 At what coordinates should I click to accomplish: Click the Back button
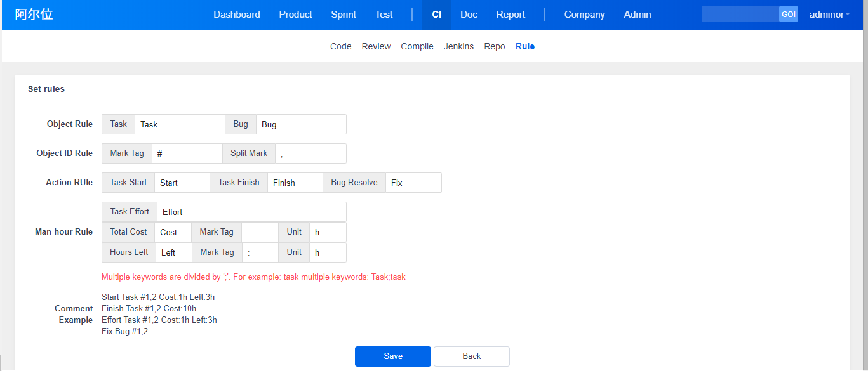[x=472, y=356]
